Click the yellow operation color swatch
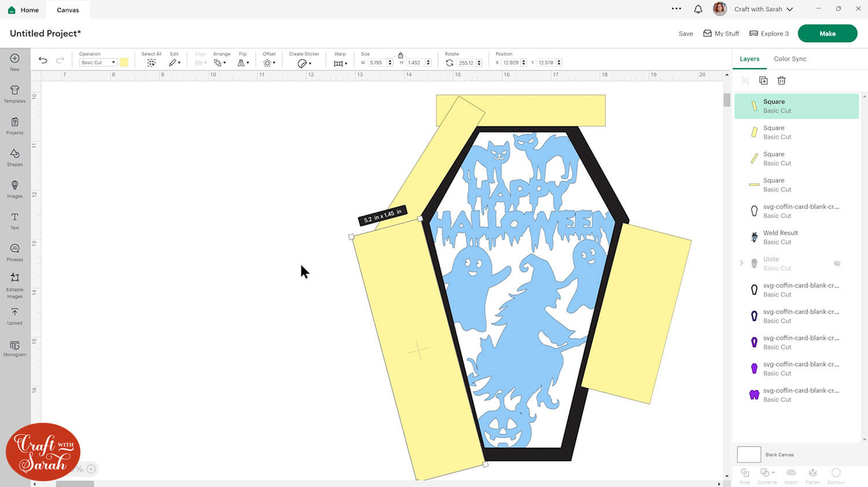 coord(124,62)
